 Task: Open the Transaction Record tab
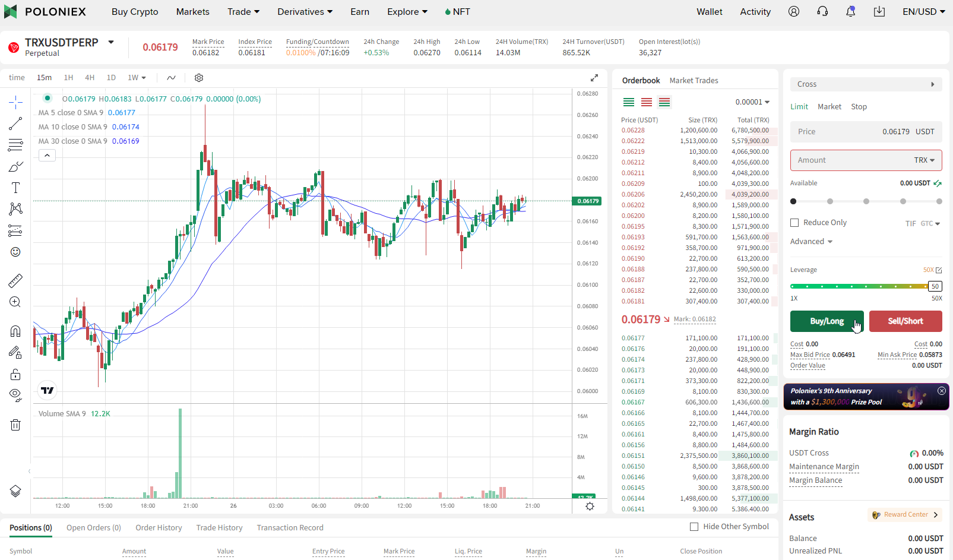click(290, 528)
